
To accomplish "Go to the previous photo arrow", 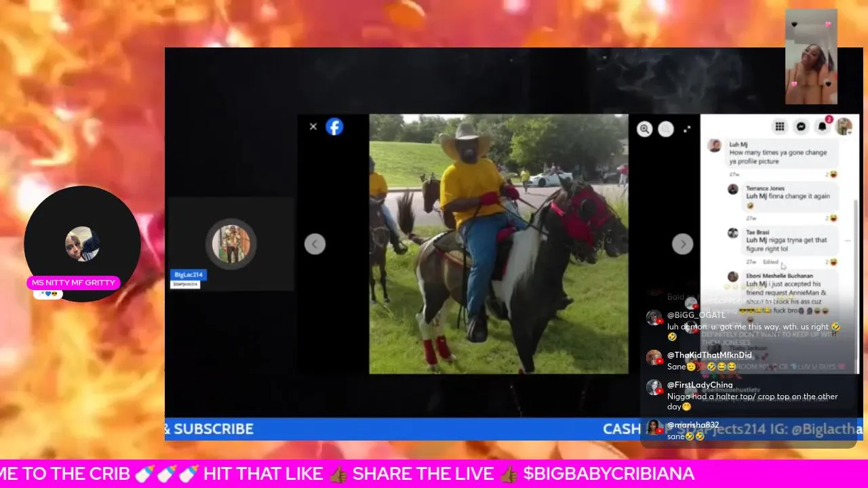I will pyautogui.click(x=315, y=244).
